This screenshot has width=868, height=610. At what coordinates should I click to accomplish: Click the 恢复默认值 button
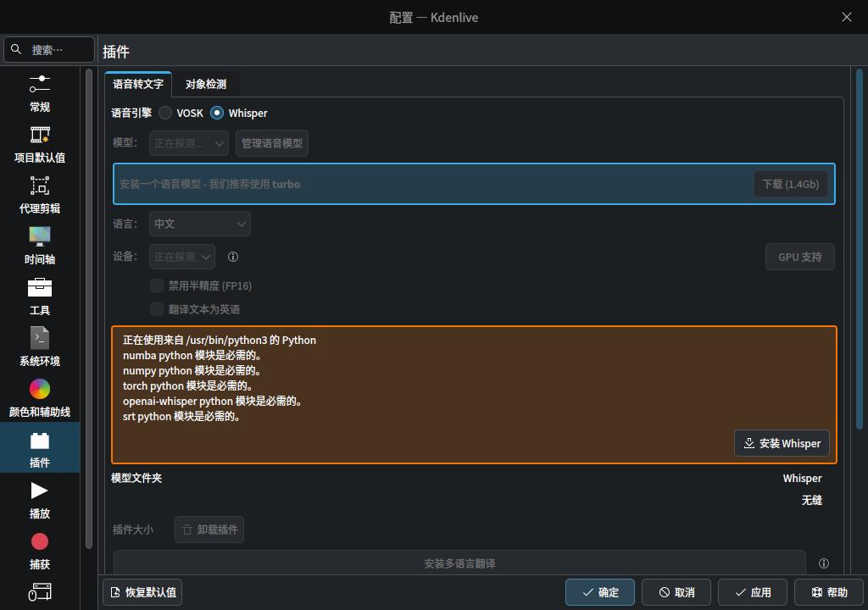pyautogui.click(x=142, y=592)
